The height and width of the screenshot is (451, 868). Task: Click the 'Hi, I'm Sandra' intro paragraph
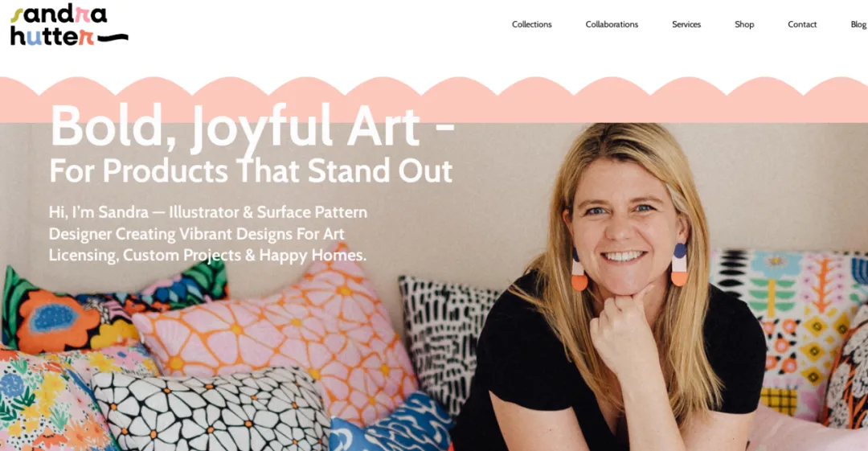[208, 234]
